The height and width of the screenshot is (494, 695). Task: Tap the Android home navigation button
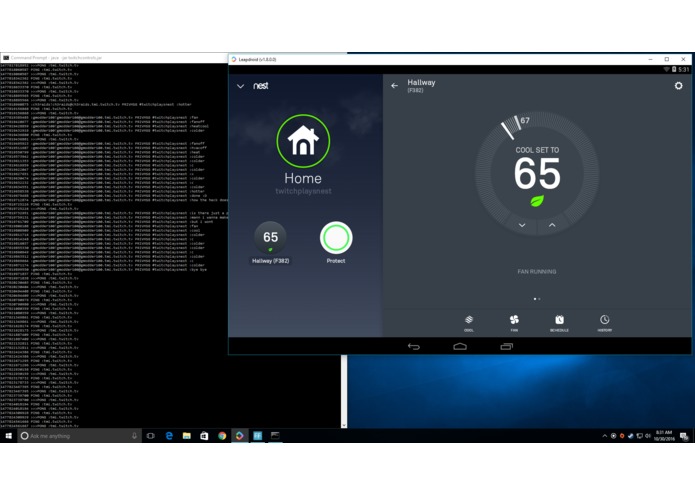(460, 346)
